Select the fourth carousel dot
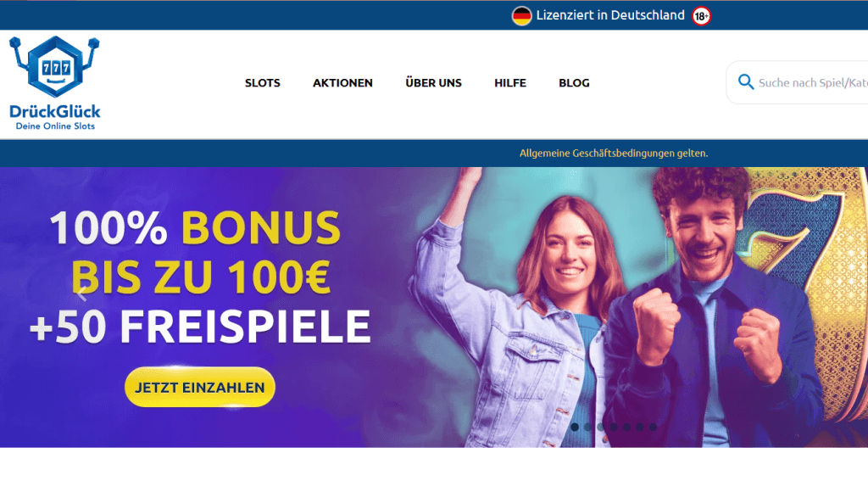868x492 pixels. tap(614, 428)
